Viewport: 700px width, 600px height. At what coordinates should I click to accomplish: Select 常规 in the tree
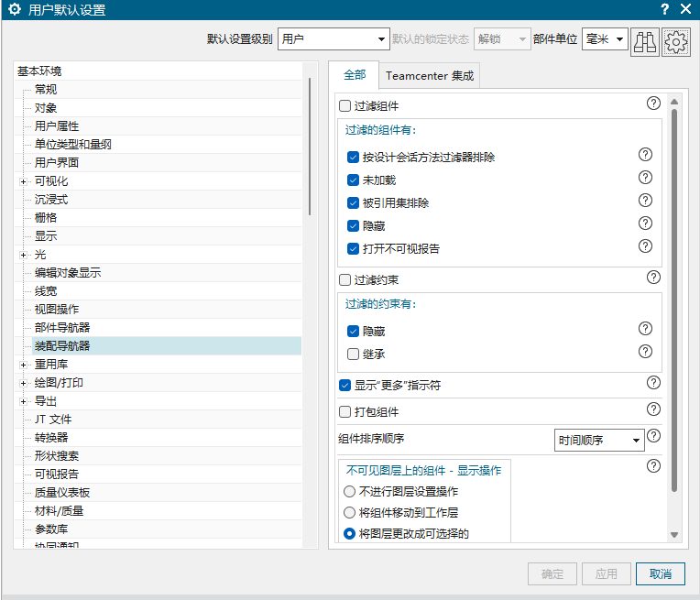click(x=46, y=89)
